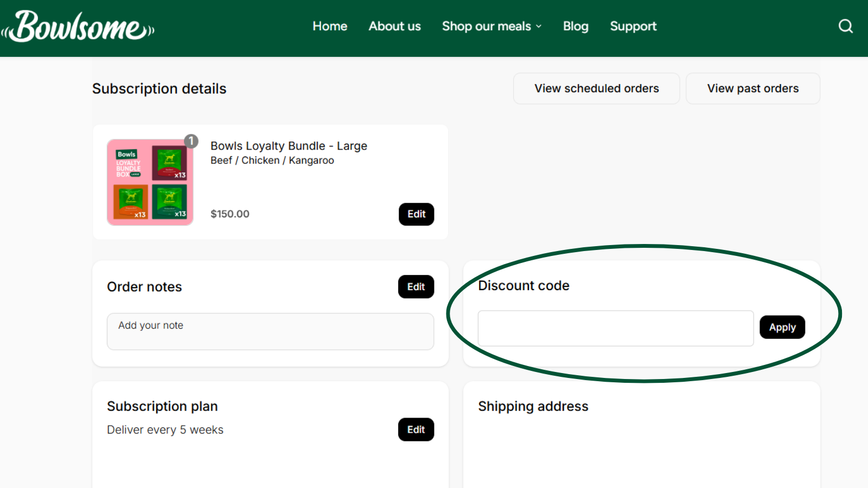This screenshot has width=868, height=488.
Task: Apply the discount code
Action: coord(782,328)
